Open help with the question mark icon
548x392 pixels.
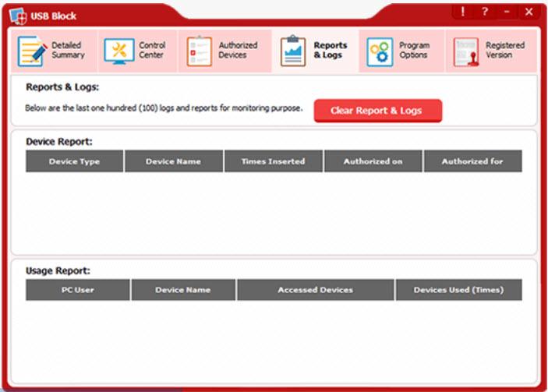click(485, 12)
